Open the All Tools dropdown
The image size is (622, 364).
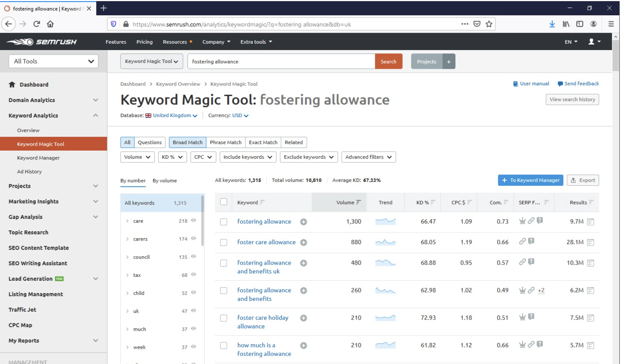(54, 61)
